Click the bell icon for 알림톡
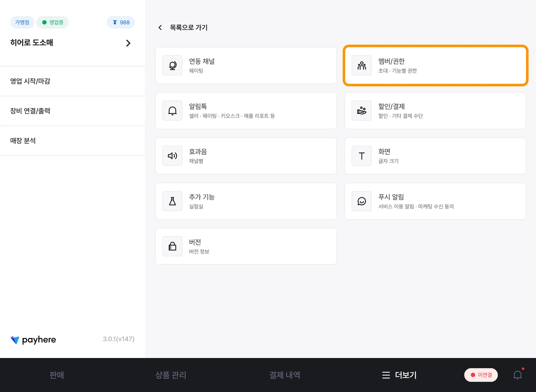This screenshot has height=392, width=536. [172, 111]
